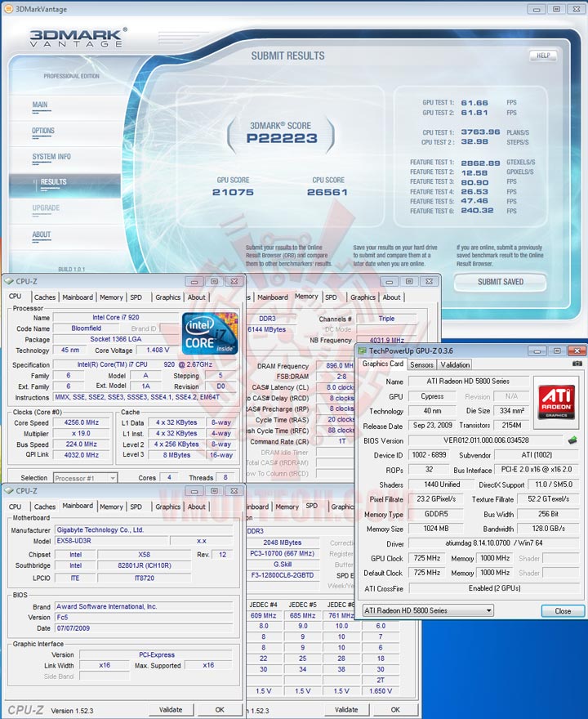This screenshot has height=719, width=588.
Task: Open UPGRADE in 3DMark Vantage sidebar
Action: point(46,208)
